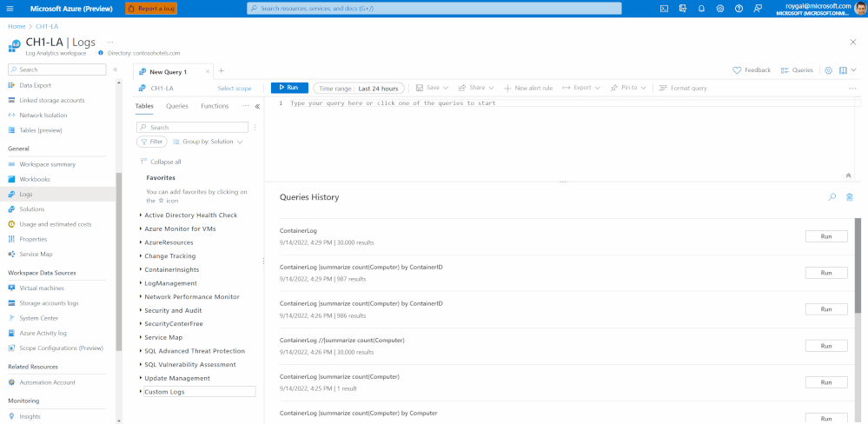Select the New Query 1 tab
The height and width of the screenshot is (424, 868).
pos(169,72)
